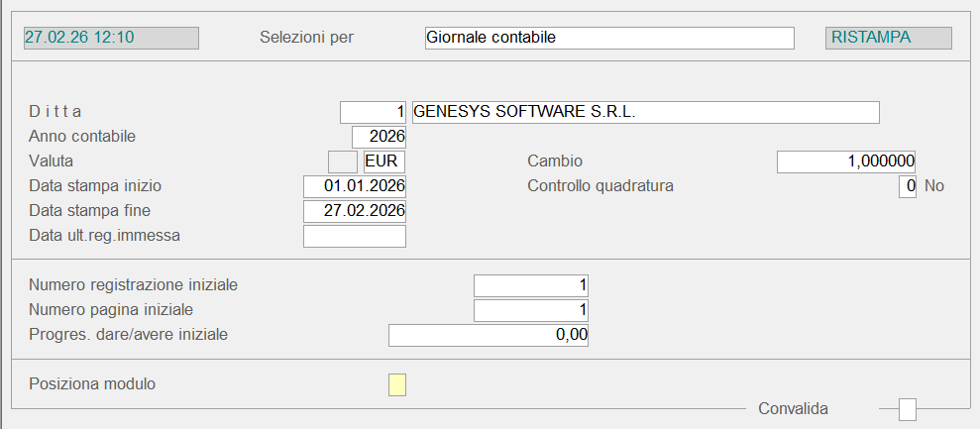980x429 pixels.
Task: Click the yellow Posiziona modulo box
Action: click(x=397, y=384)
